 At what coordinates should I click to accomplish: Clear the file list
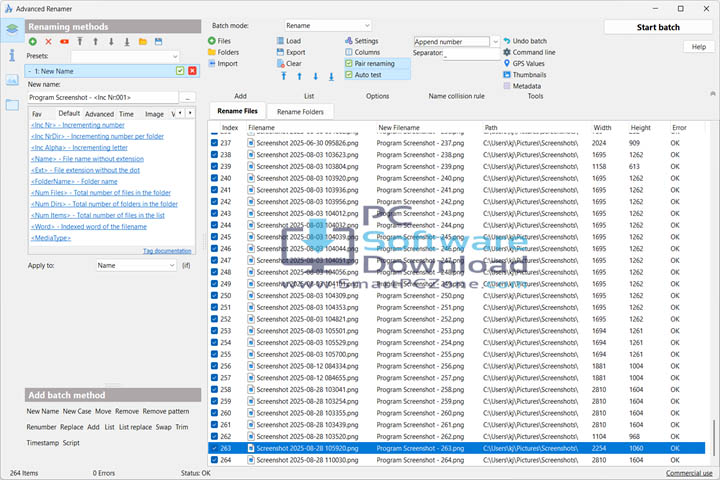point(289,64)
